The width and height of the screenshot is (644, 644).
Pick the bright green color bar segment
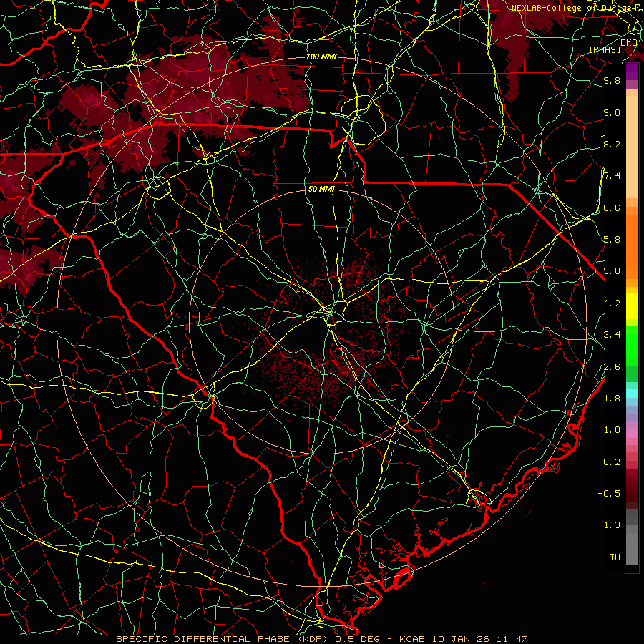coord(632,346)
